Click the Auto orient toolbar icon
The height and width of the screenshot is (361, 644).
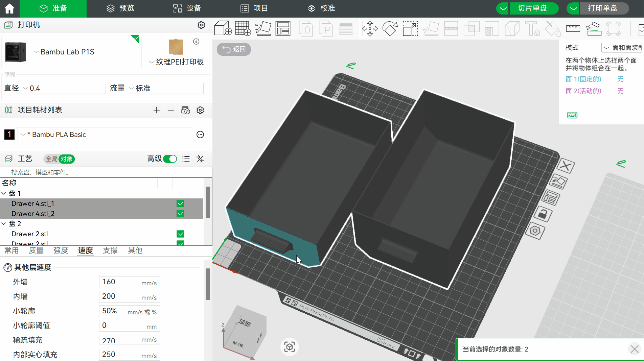click(263, 28)
